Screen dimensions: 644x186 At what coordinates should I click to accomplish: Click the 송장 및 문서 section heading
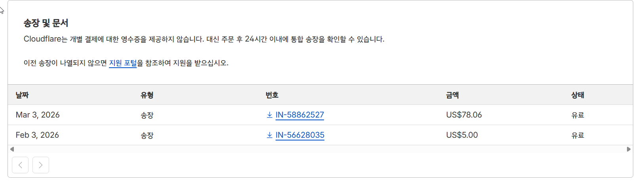click(x=46, y=23)
